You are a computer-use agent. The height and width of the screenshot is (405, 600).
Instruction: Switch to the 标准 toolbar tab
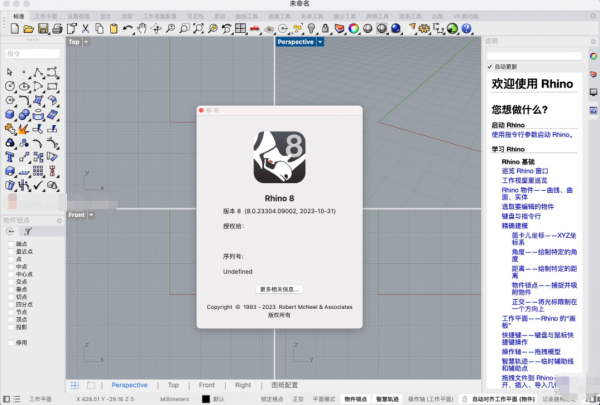18,16
